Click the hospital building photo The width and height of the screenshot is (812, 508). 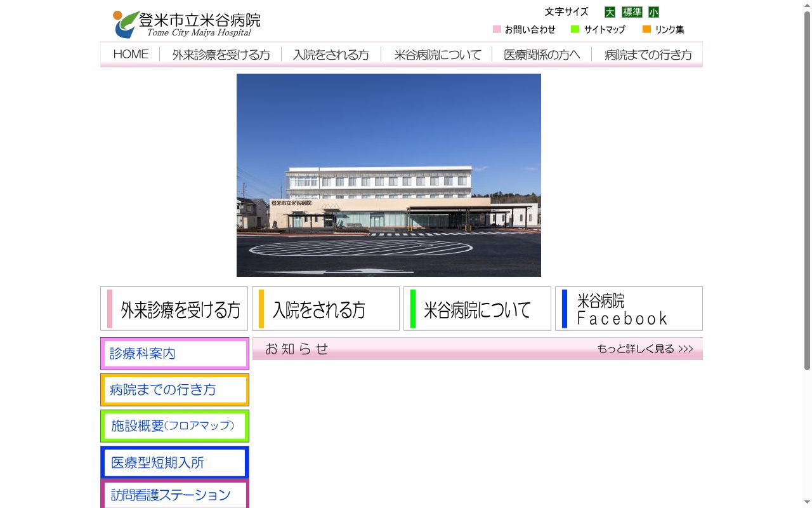point(389,175)
